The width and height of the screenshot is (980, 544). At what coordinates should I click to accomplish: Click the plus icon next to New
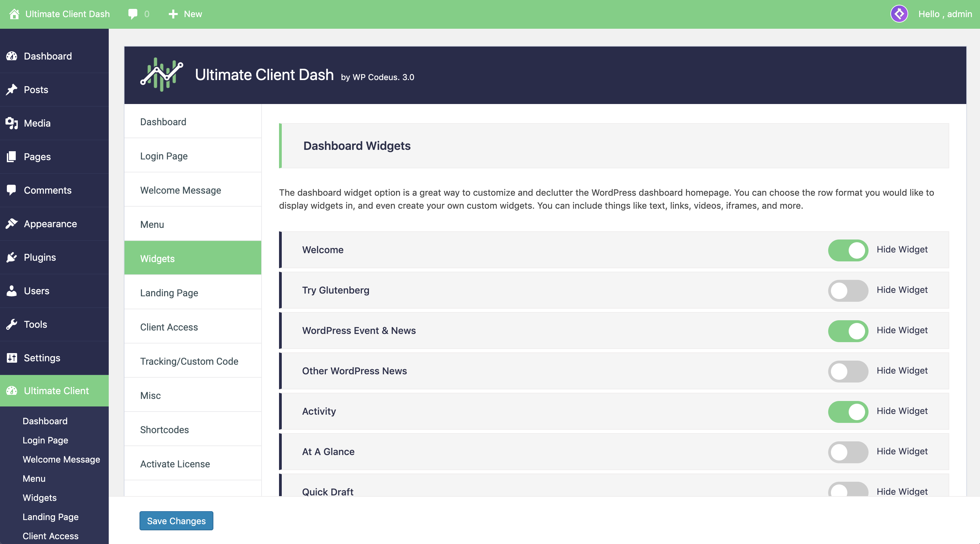pyautogui.click(x=173, y=14)
